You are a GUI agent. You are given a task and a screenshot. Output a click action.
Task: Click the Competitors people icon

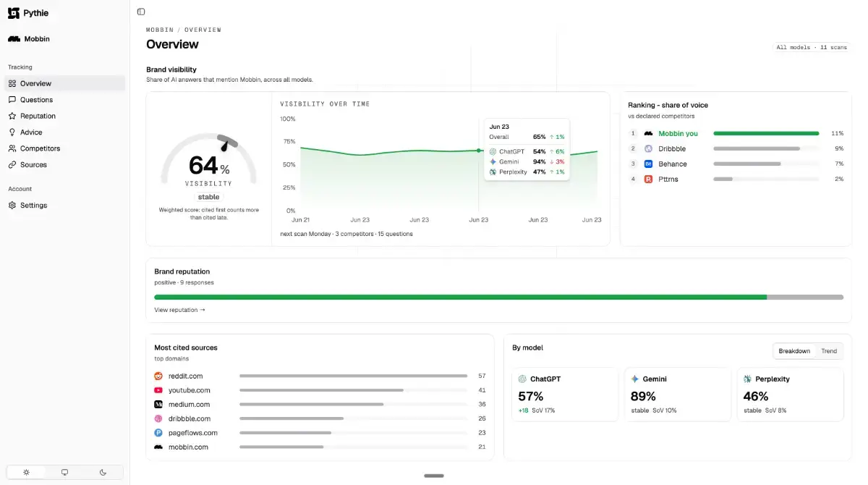pyautogui.click(x=12, y=148)
